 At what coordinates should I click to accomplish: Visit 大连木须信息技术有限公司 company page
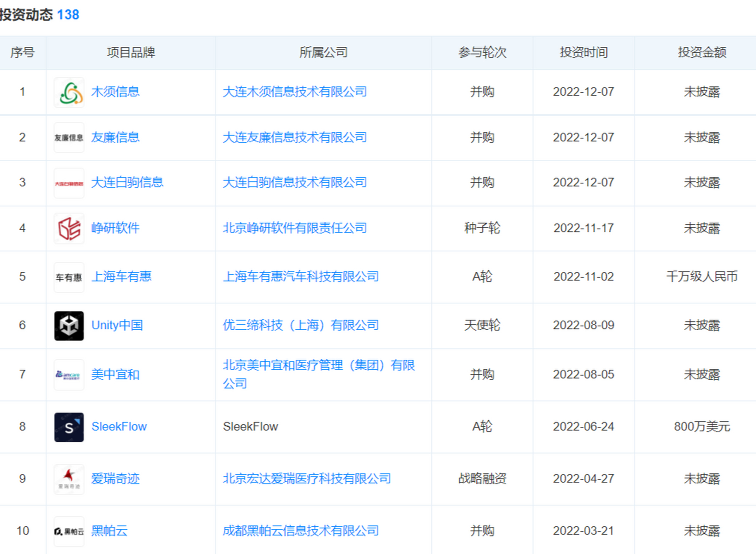295,92
